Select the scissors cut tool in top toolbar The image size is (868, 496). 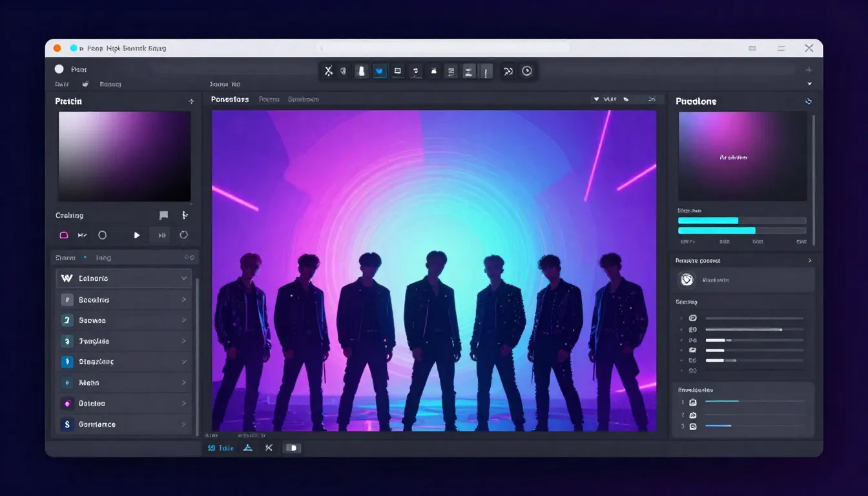click(329, 71)
